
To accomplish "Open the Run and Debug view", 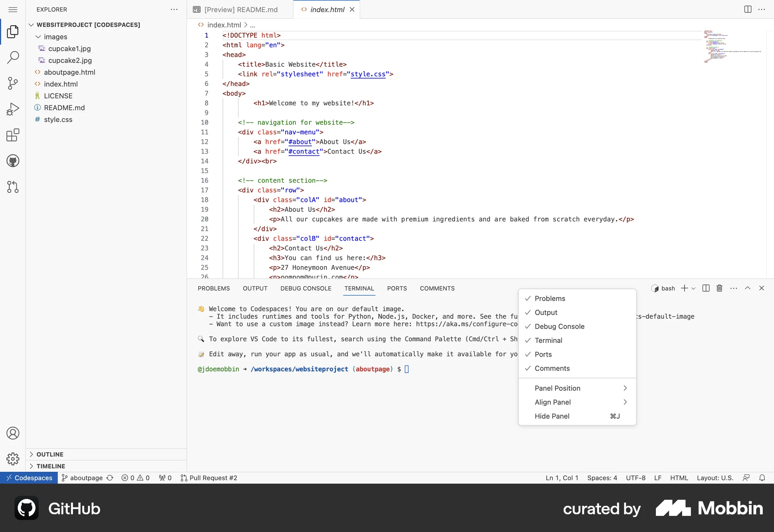I will click(13, 109).
